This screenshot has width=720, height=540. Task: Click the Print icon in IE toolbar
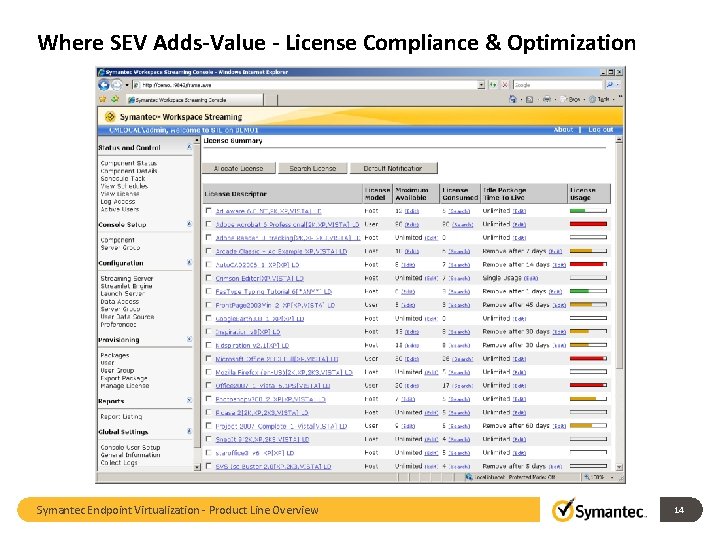547,99
